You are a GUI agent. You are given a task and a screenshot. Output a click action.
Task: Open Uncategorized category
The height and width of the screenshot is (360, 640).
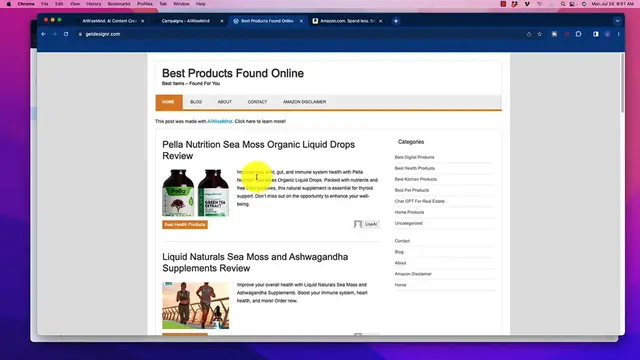click(x=409, y=223)
